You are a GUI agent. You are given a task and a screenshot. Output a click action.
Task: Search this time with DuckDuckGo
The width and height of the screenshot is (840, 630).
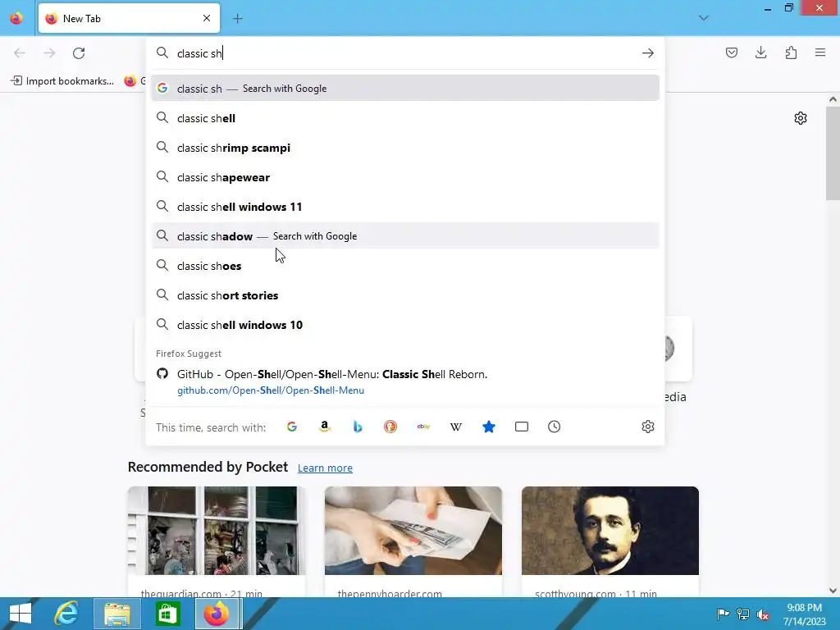pyautogui.click(x=390, y=427)
